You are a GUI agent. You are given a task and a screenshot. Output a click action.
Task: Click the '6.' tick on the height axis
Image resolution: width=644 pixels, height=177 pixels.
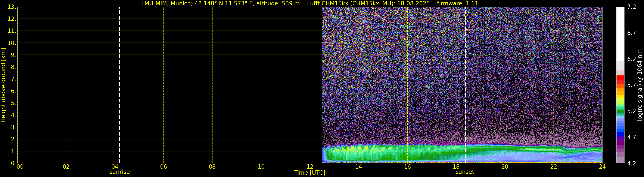click(13, 91)
